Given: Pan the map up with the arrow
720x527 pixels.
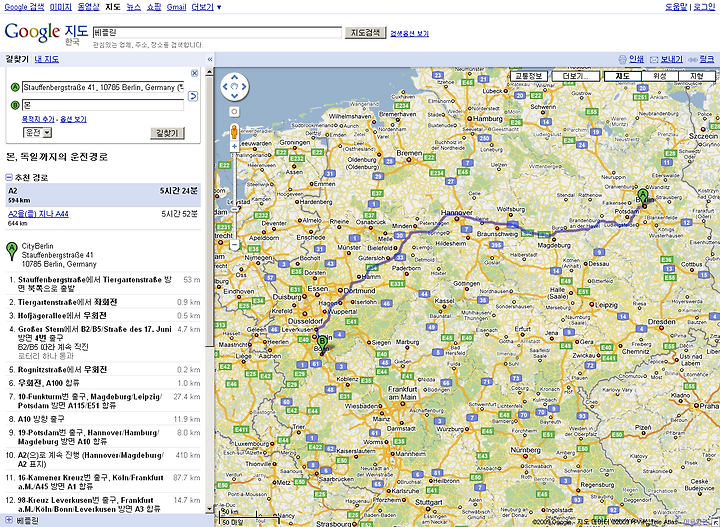Looking at the screenshot, I should (x=235, y=77).
